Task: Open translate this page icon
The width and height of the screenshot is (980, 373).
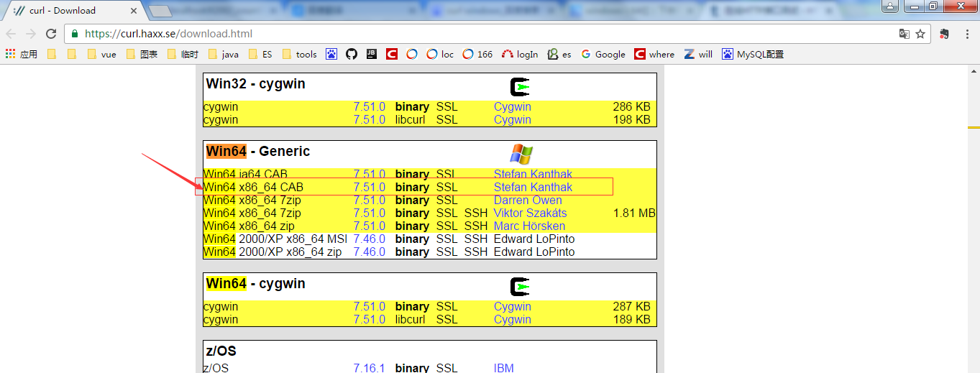Action: click(x=905, y=34)
